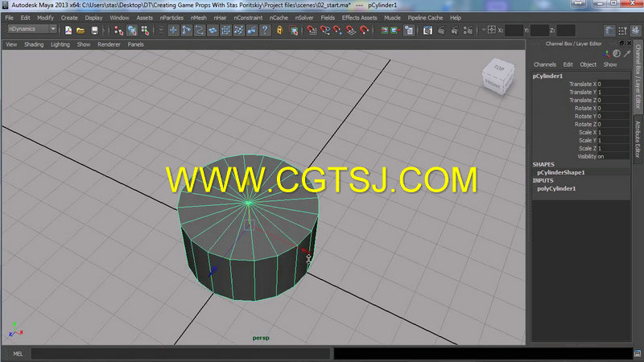Click pCylinderShape1 under SHAPES
This screenshot has height=362, width=644.
pos(560,172)
